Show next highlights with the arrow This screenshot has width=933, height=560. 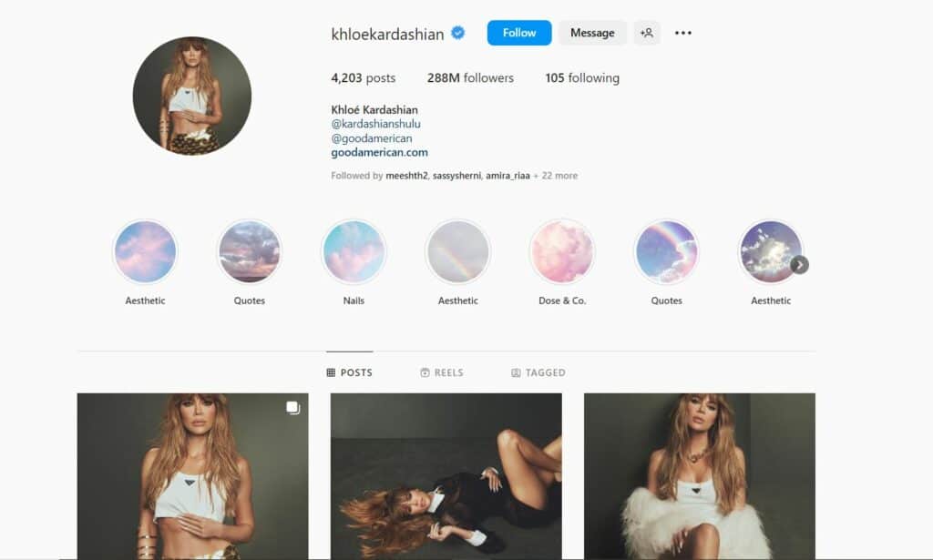click(x=799, y=265)
